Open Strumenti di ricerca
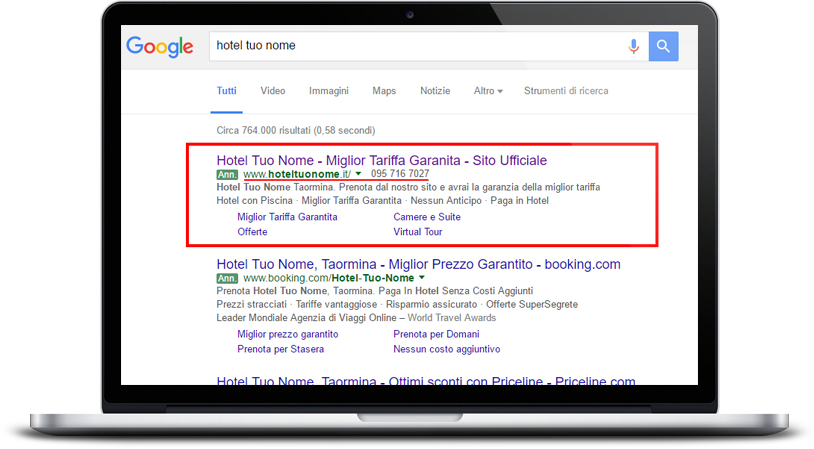The width and height of the screenshot is (814, 449). point(566,91)
